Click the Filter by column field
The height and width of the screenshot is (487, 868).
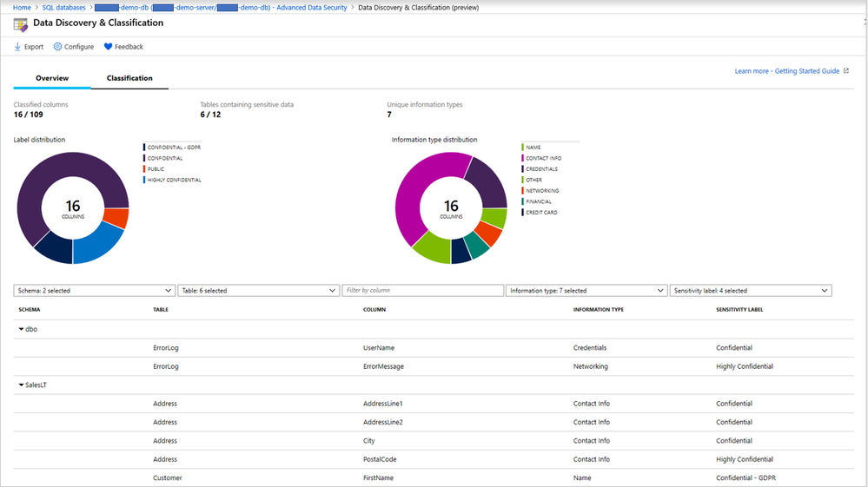tap(422, 291)
